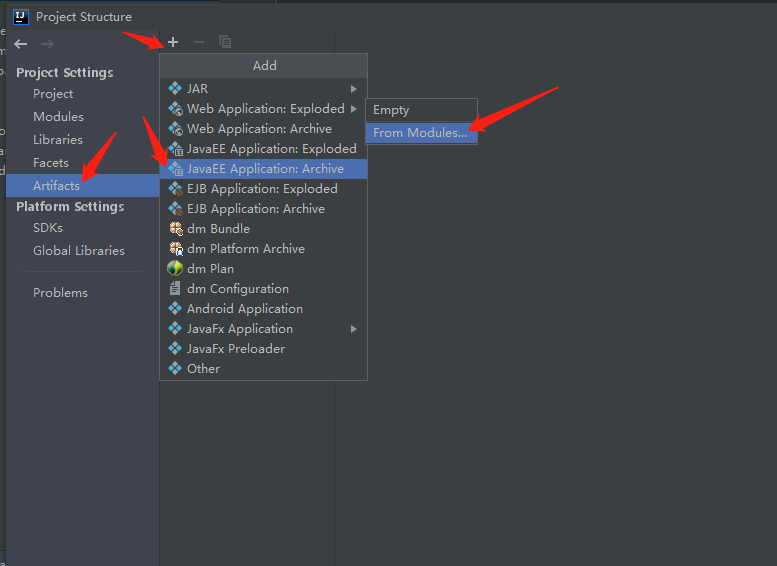Click the Web Application: Exploded icon
777x566 pixels.
(175, 109)
